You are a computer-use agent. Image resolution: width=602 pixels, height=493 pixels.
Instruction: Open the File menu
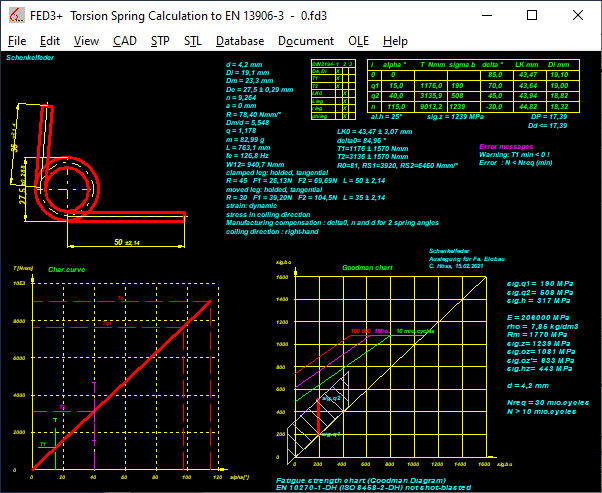[17, 41]
